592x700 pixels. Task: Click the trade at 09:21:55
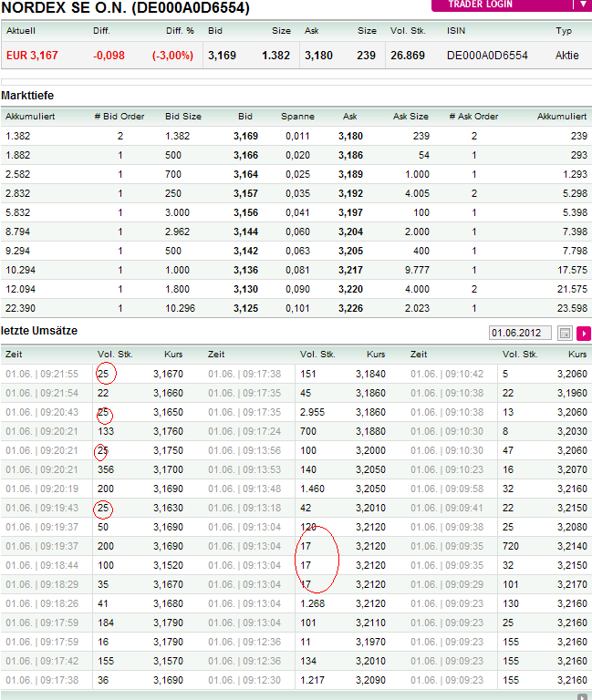pyautogui.click(x=42, y=374)
